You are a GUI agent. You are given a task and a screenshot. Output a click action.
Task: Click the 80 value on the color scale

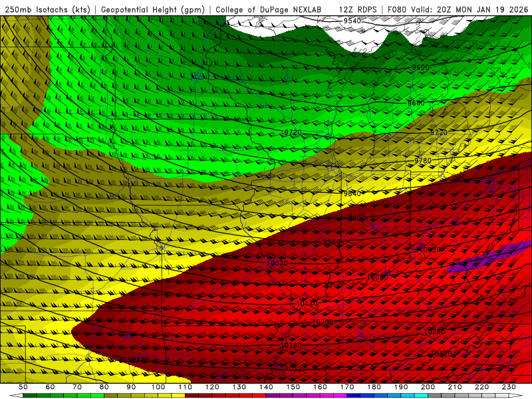(x=104, y=387)
